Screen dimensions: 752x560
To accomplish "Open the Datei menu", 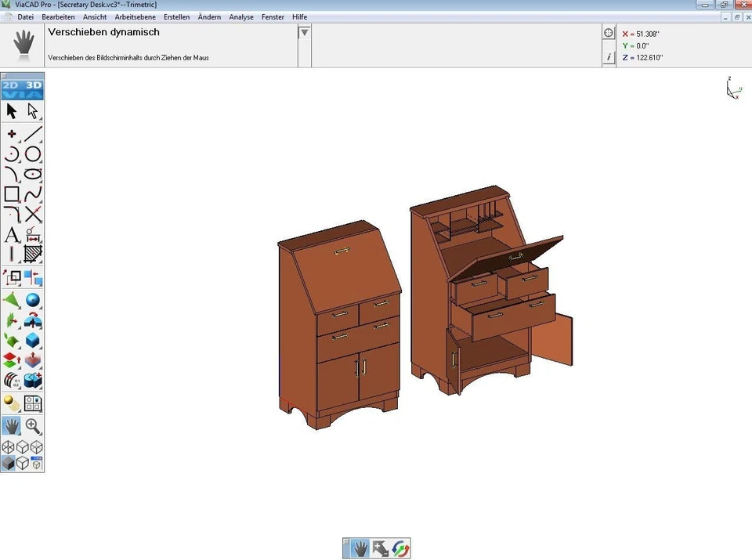I will click(x=25, y=16).
